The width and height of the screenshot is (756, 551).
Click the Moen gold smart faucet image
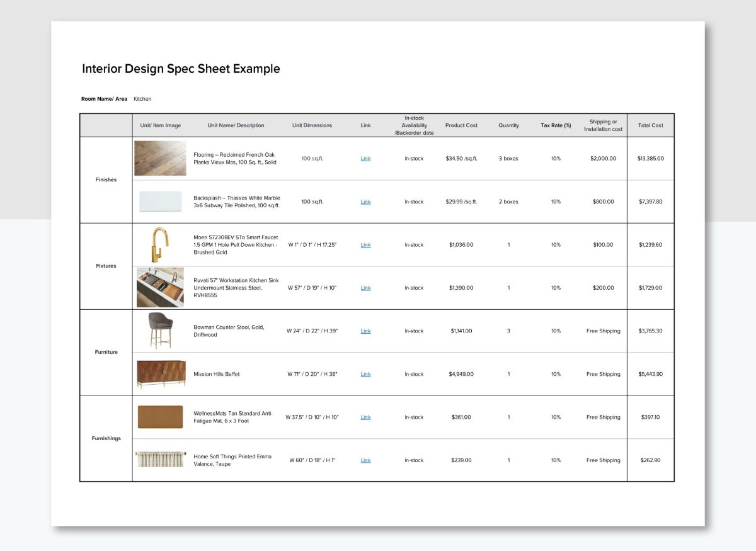point(160,244)
